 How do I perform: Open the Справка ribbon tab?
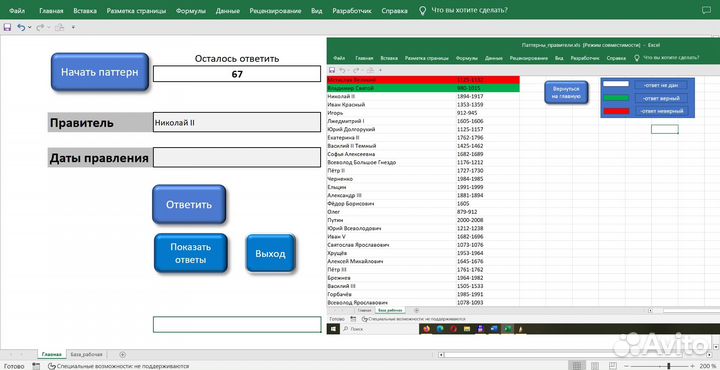(x=394, y=11)
